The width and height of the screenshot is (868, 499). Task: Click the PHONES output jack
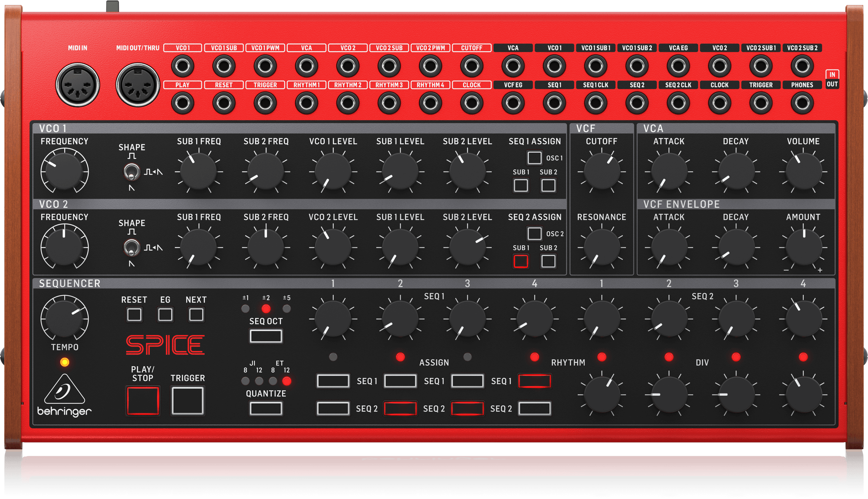pyautogui.click(x=802, y=103)
